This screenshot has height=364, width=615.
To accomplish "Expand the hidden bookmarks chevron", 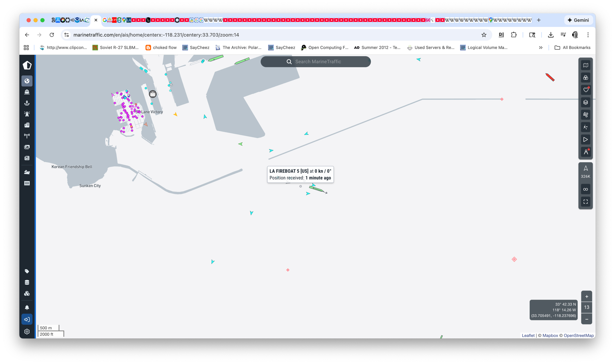I will (x=541, y=48).
